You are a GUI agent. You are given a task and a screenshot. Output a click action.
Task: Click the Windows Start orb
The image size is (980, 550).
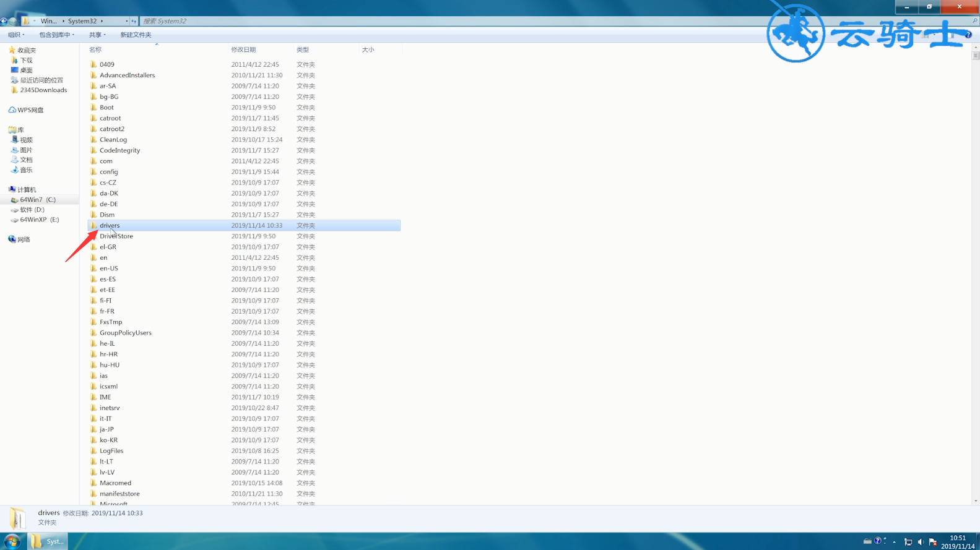12,541
